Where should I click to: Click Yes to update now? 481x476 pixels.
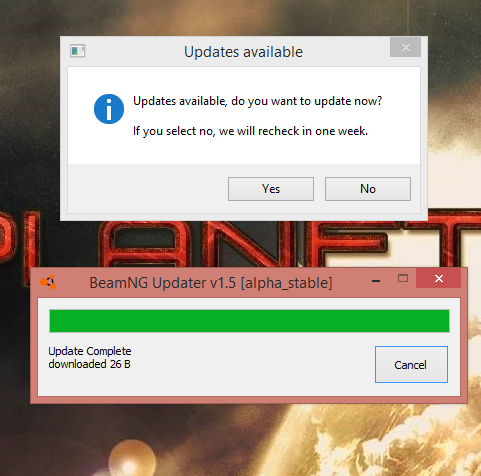click(x=271, y=189)
